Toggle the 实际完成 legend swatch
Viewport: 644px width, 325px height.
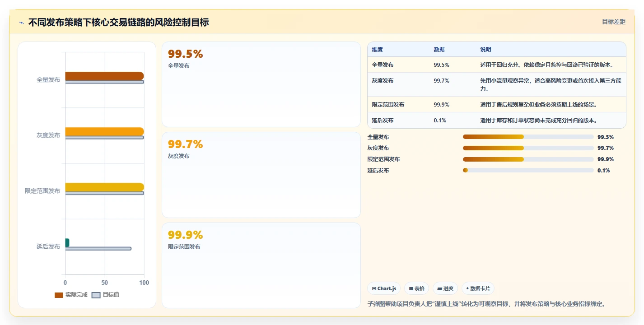59,295
